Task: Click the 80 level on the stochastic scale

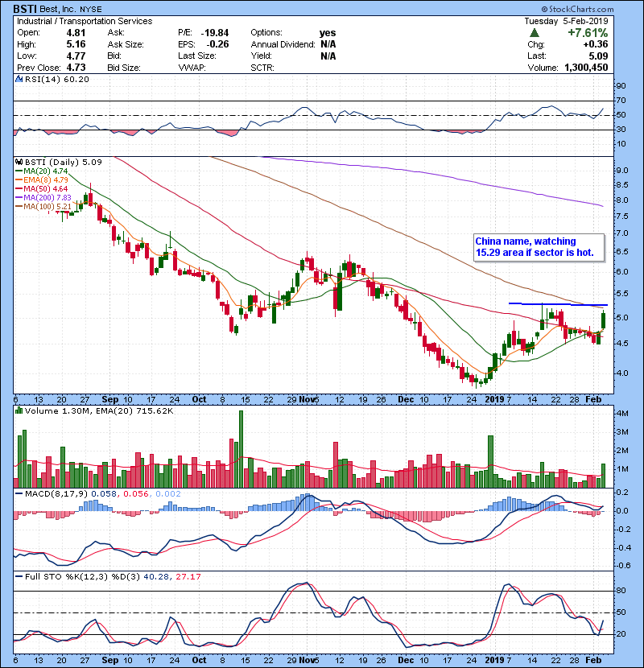Action: [x=621, y=591]
